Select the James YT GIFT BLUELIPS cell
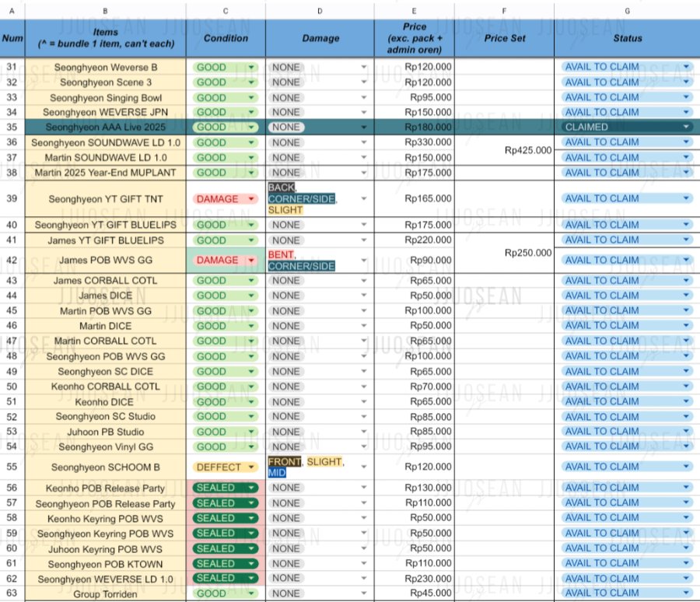This screenshot has height=602, width=700. (105, 240)
